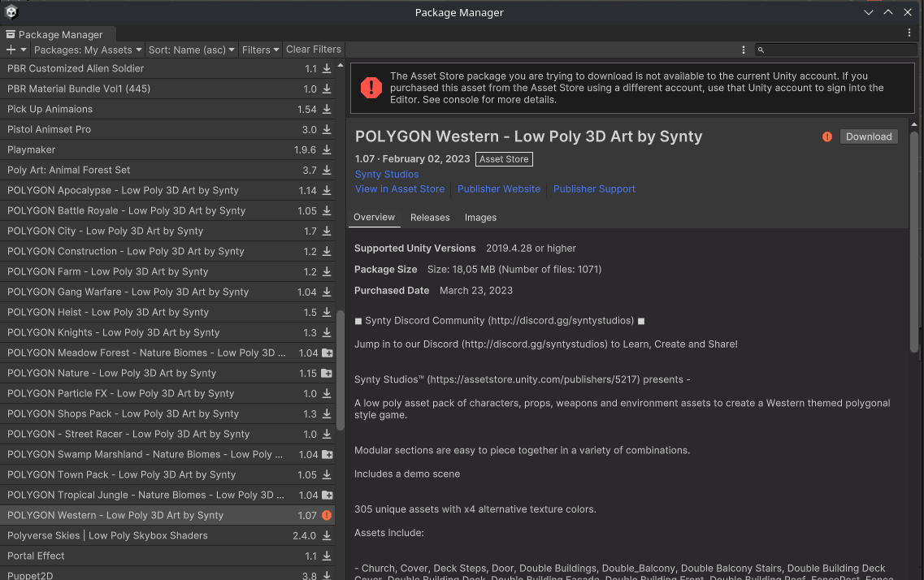Click import icon for POLYGON Swamp Marshland
The height and width of the screenshot is (580, 924).
point(327,455)
